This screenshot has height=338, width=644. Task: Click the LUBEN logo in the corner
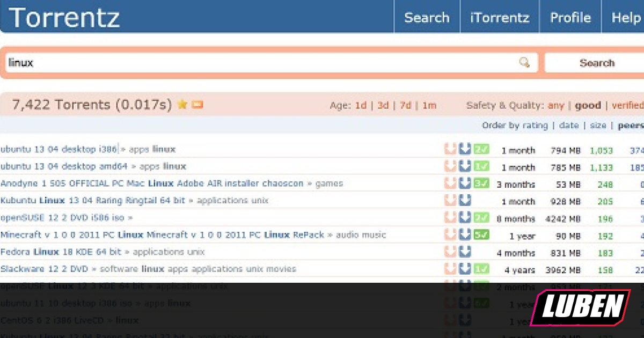(580, 307)
